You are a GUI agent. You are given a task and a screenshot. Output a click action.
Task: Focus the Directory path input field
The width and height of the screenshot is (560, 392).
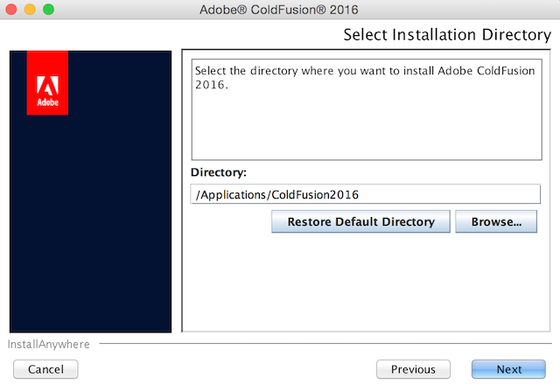[x=366, y=194]
